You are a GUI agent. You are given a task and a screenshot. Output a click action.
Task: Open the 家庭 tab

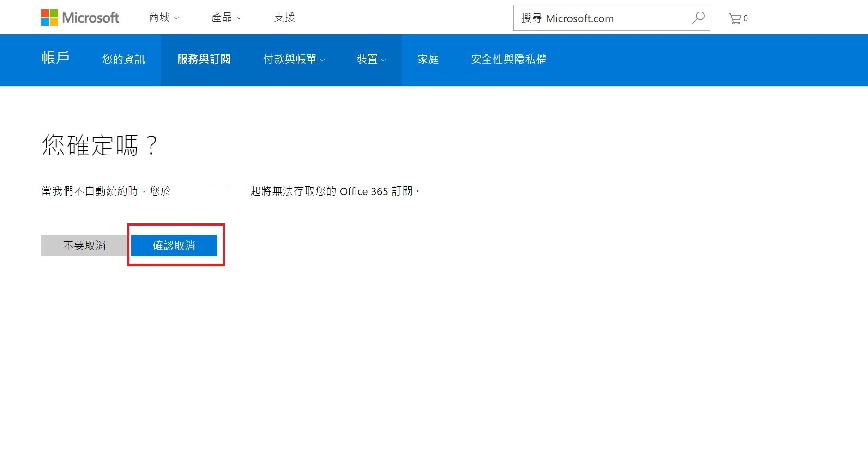point(428,59)
